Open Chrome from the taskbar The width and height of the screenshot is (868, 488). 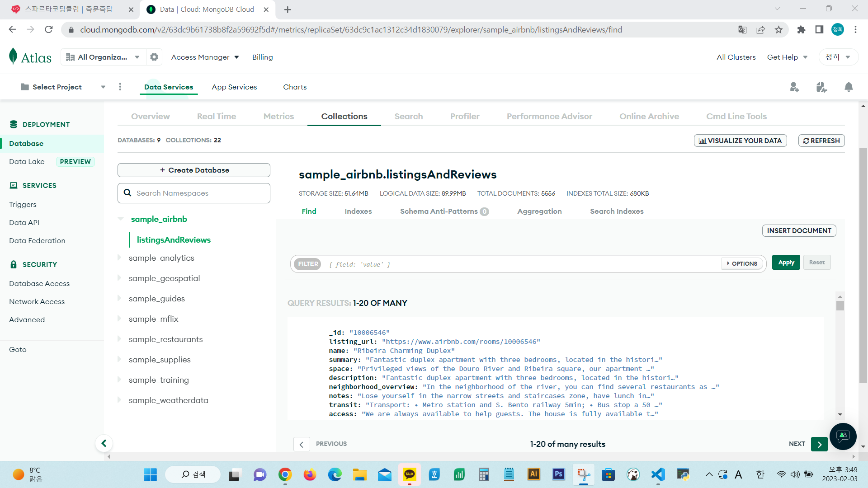pos(285,474)
